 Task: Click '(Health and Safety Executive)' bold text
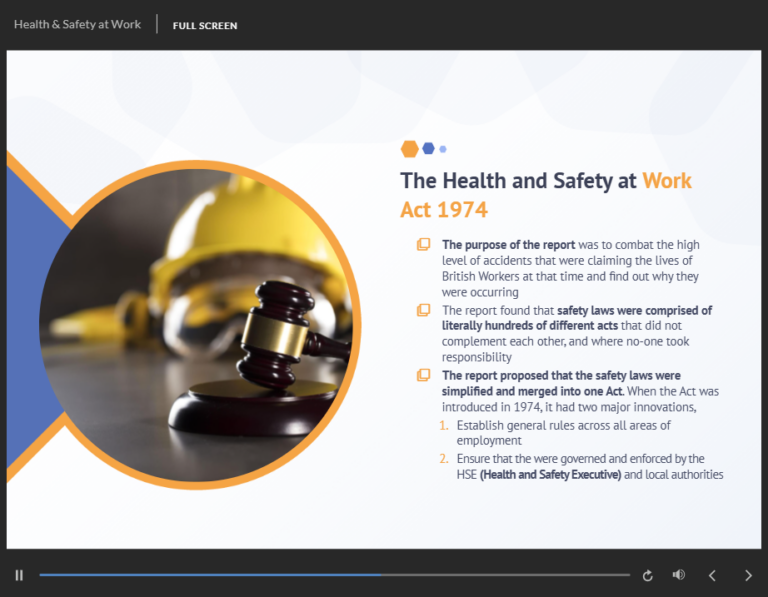click(551, 475)
